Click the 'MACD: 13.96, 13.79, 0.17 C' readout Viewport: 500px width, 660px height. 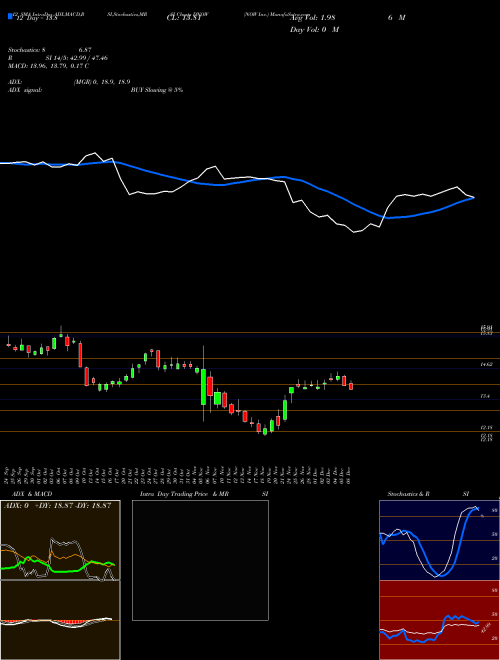pyautogui.click(x=48, y=66)
